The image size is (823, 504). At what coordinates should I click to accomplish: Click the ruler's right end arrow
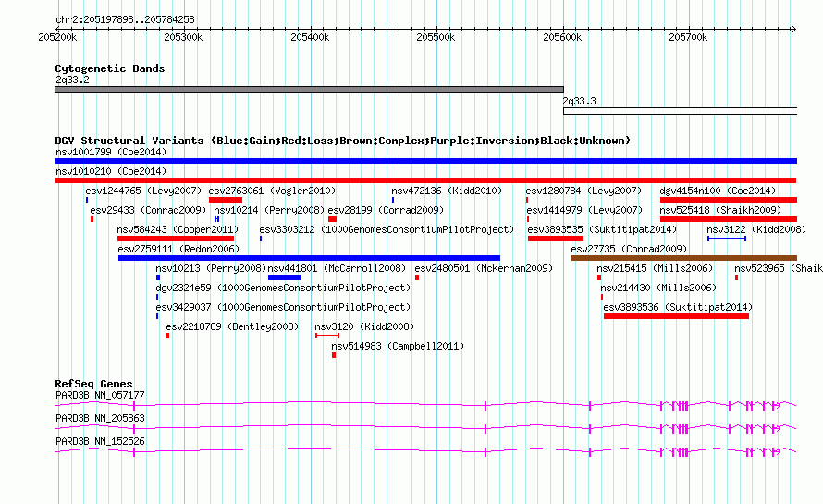click(x=794, y=29)
